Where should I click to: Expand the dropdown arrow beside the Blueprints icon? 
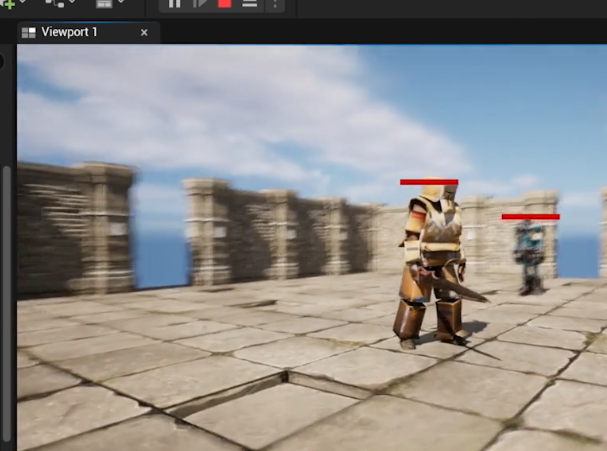pyautogui.click(x=72, y=2)
